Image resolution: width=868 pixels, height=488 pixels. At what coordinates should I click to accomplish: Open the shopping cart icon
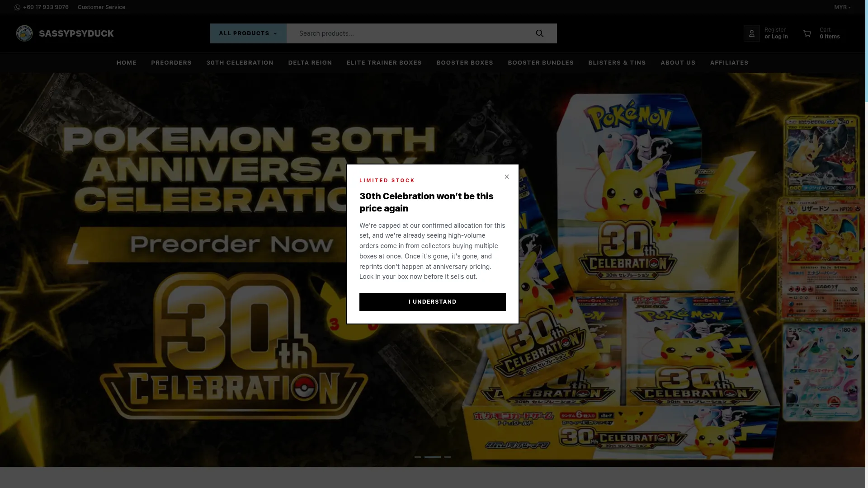pyautogui.click(x=807, y=33)
